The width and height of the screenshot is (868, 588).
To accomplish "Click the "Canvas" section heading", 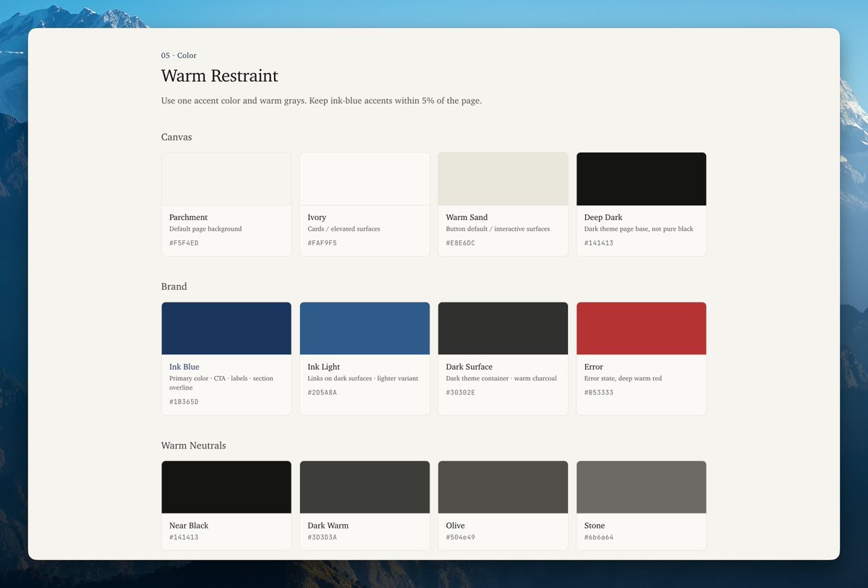I will tap(176, 137).
